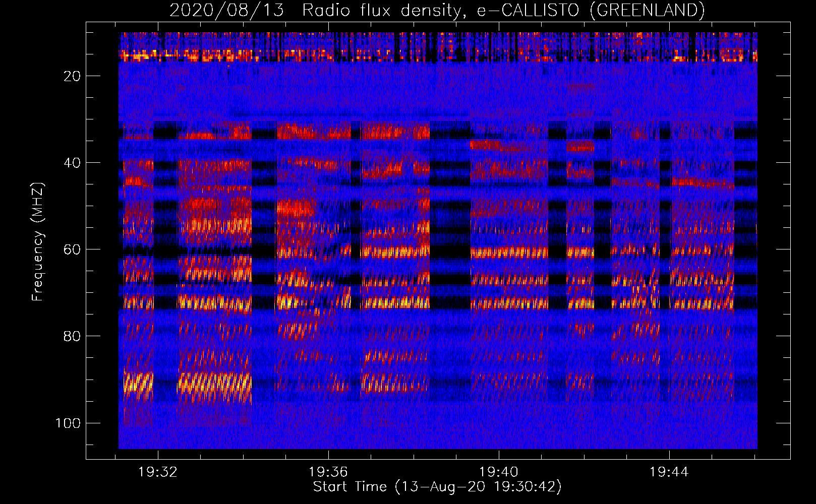
Task: Click the 80 frequency tick label
Action: coord(72,336)
